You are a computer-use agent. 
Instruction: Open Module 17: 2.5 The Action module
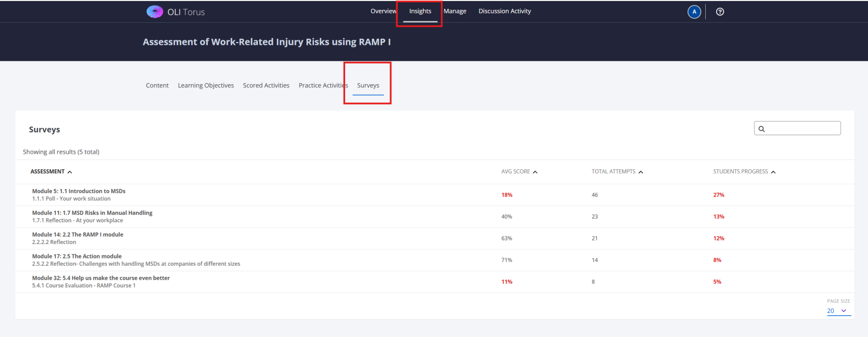click(77, 256)
